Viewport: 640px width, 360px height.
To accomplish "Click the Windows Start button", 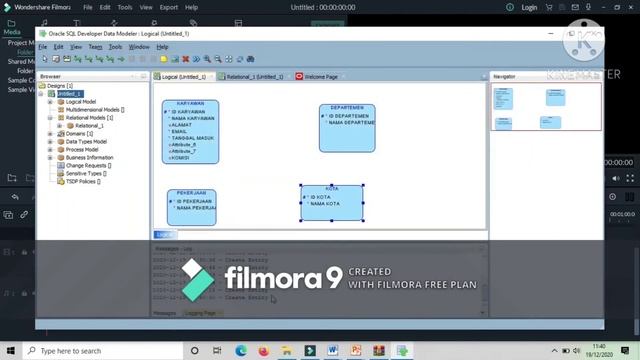I will coord(11,351).
